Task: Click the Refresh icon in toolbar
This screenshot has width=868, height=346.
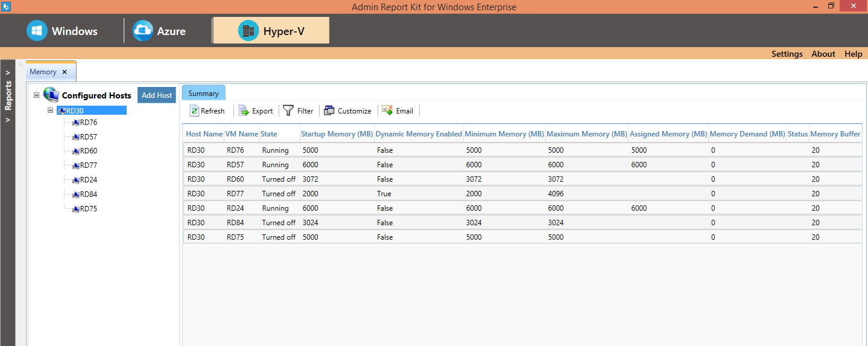Action: [194, 111]
